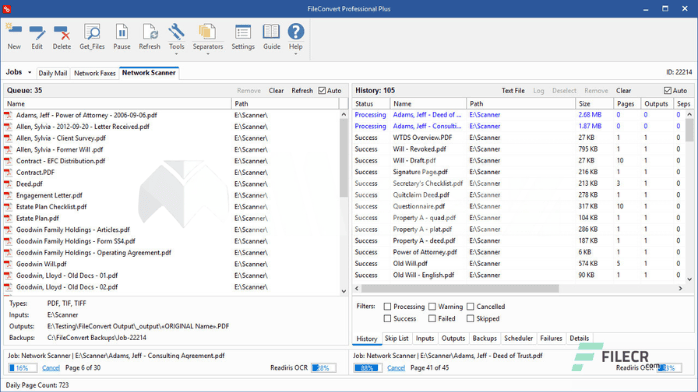Sort History by the Size column

tap(594, 104)
